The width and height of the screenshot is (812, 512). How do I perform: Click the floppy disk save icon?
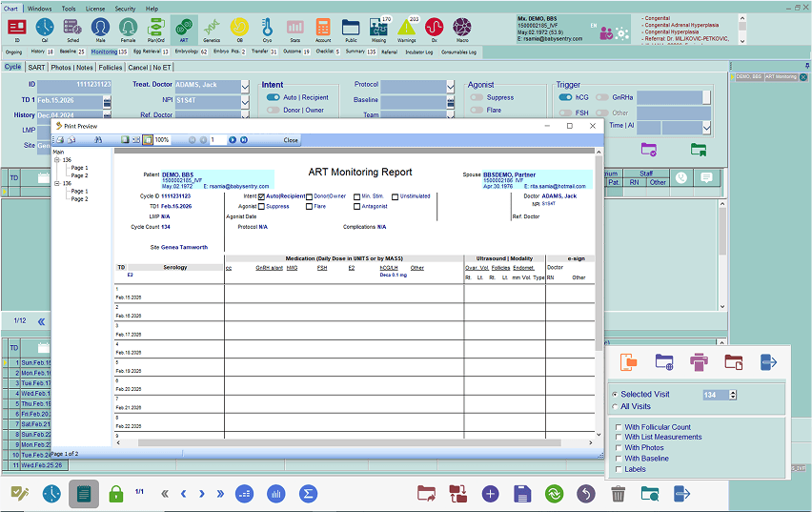pos(522,493)
